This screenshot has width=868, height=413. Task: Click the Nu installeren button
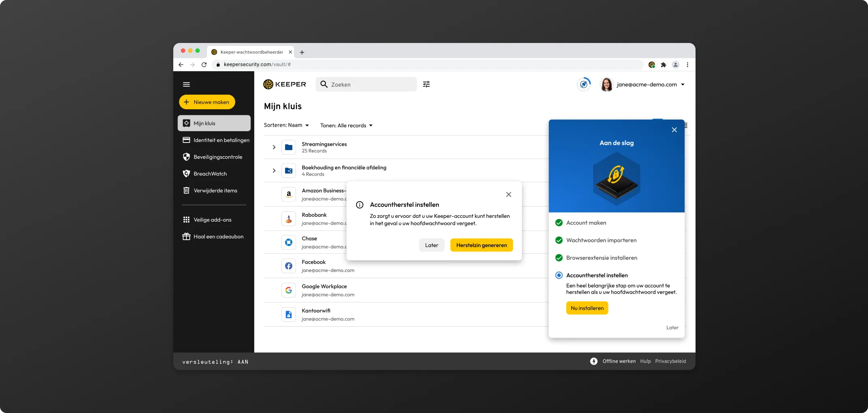pos(587,308)
